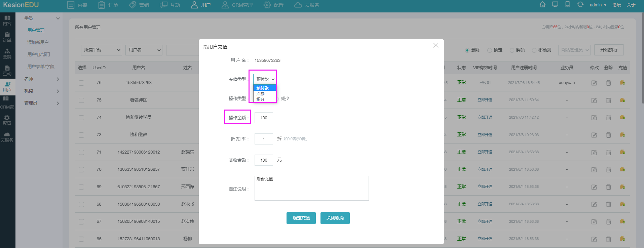Click the refresh icon in top bar

click(580, 5)
